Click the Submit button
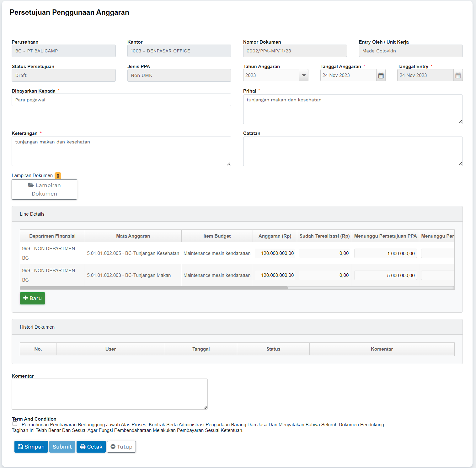Screen dimensions: 476x468 [62, 447]
